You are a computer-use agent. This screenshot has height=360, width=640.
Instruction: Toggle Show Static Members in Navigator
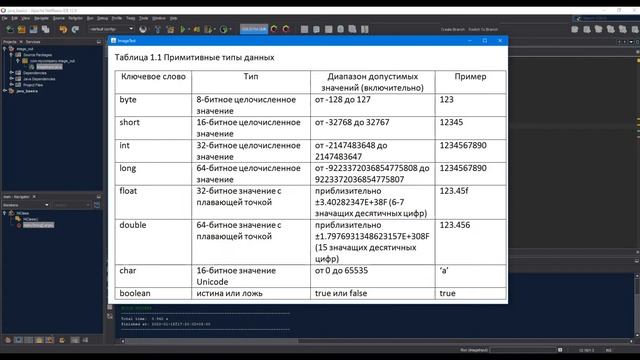coord(29,340)
